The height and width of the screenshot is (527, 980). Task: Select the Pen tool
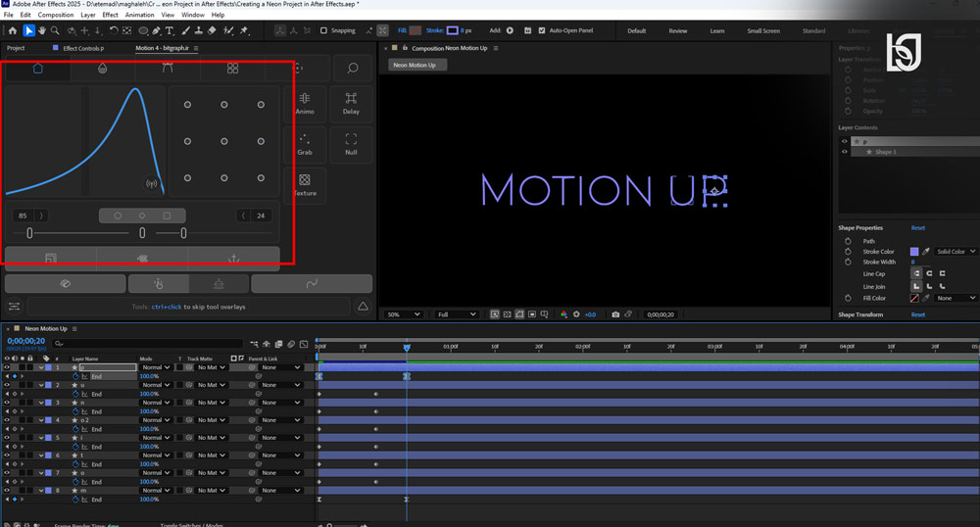pos(156,30)
